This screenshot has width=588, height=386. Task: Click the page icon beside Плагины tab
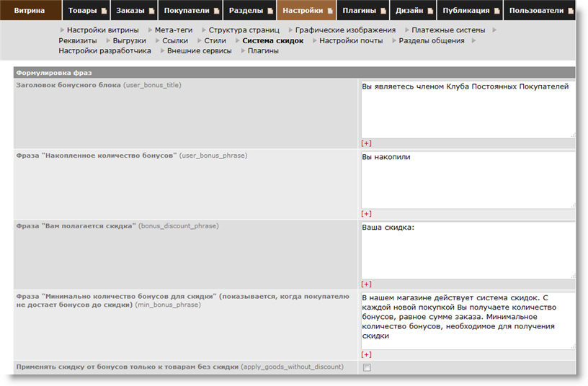coord(383,12)
